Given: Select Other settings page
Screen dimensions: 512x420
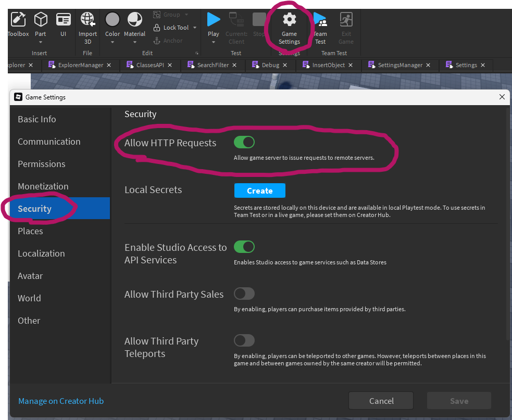Looking at the screenshot, I should [60, 321].
